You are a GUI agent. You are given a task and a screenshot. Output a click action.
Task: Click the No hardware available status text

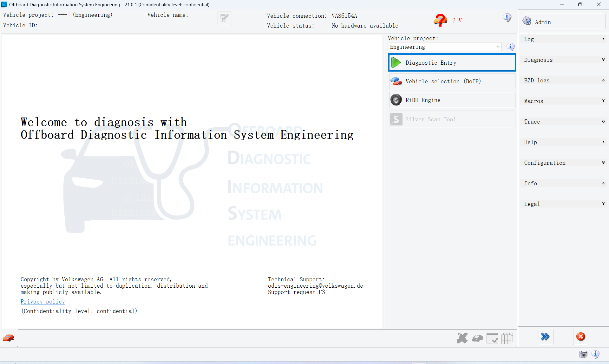coord(365,26)
